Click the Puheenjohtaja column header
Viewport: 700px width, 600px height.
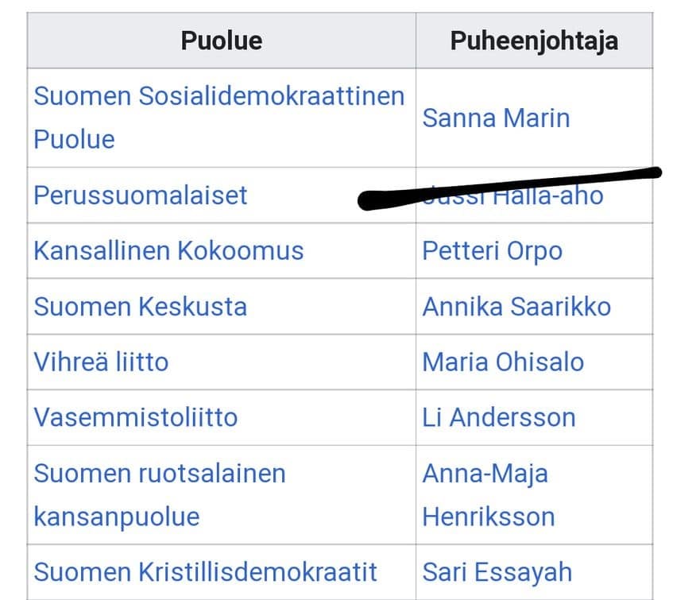coord(534,41)
